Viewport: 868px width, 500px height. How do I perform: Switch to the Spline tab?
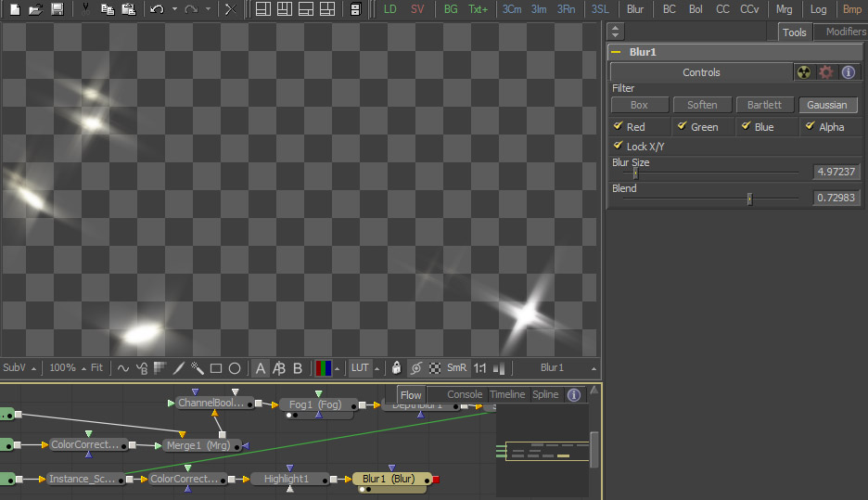pos(545,394)
